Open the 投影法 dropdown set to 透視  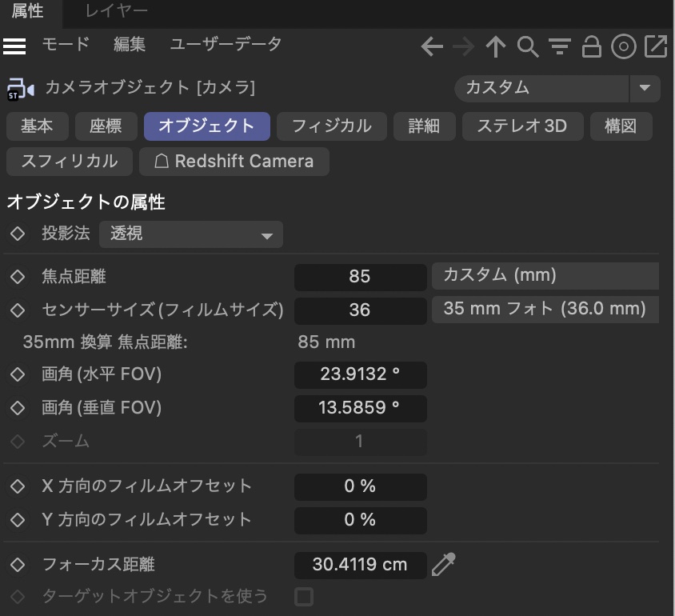click(x=191, y=234)
